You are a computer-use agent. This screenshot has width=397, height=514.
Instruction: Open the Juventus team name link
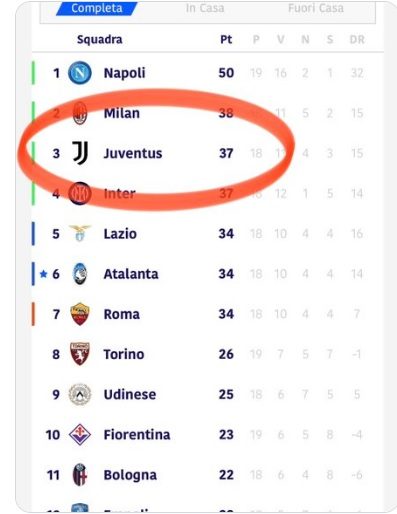133,153
